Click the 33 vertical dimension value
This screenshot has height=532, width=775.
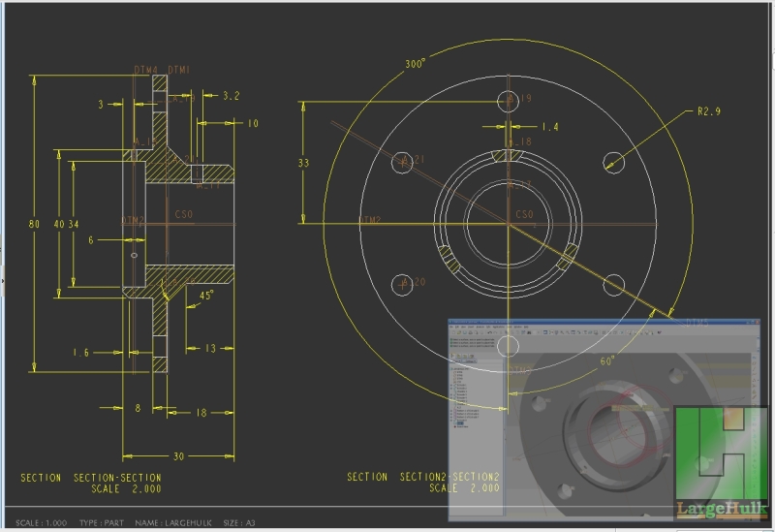click(303, 164)
